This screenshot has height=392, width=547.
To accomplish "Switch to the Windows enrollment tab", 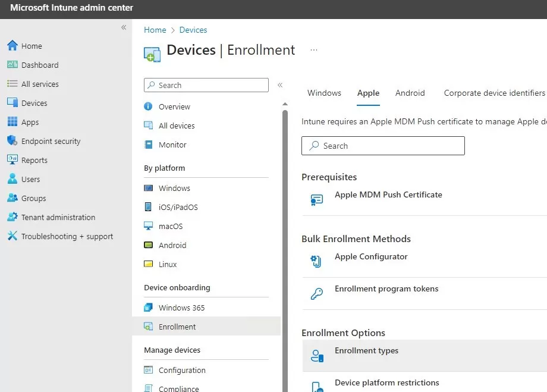I will (324, 93).
